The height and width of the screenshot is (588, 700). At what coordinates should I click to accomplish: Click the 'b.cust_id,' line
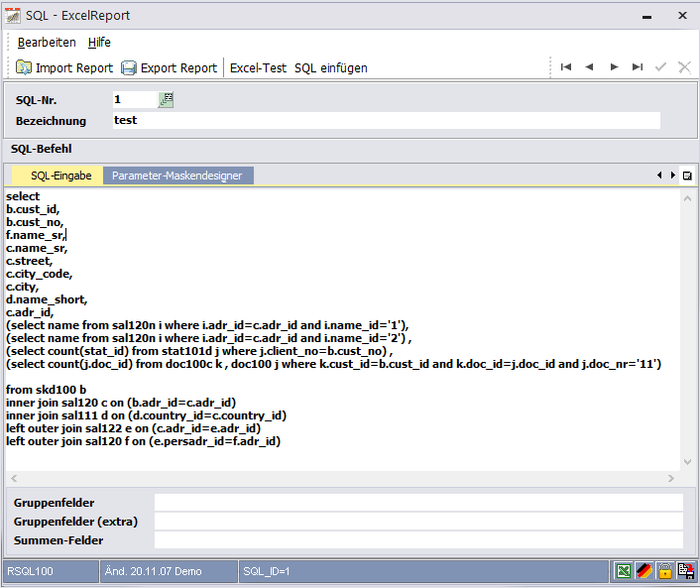tap(33, 209)
